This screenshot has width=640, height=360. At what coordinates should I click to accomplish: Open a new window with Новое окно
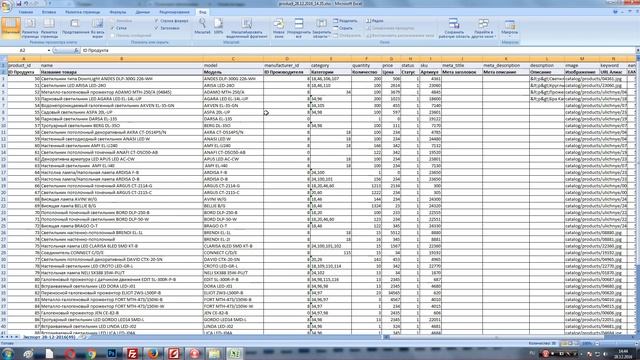coord(279,28)
